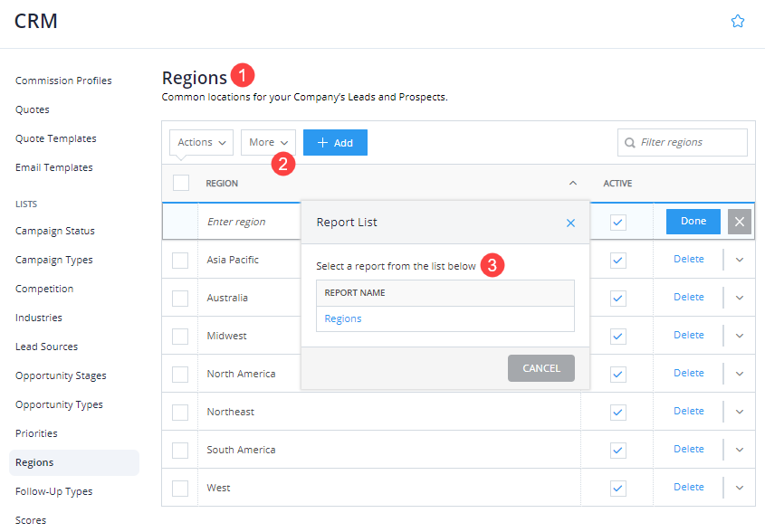Open the Priorities list
The width and height of the screenshot is (765, 532).
point(36,433)
